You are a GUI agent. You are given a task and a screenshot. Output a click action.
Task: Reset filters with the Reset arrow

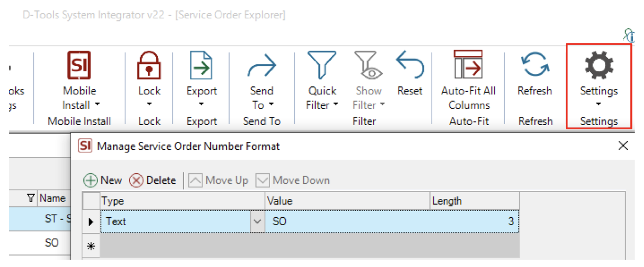(410, 64)
